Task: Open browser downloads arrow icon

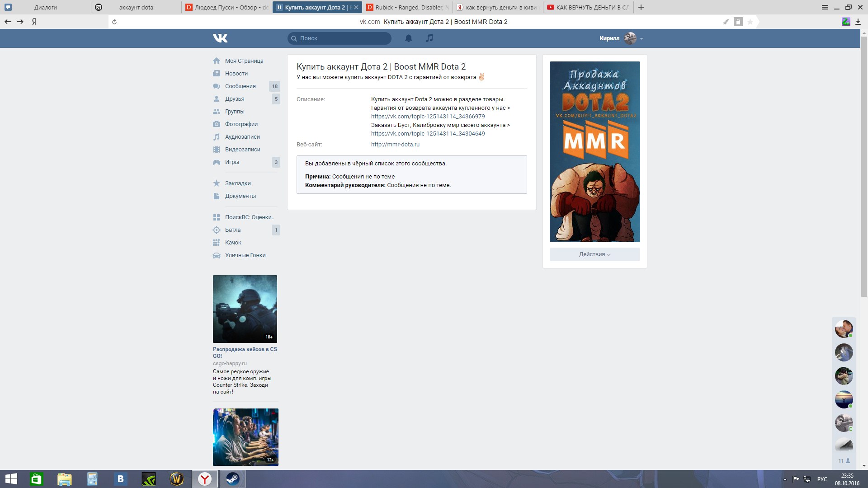Action: [x=858, y=22]
